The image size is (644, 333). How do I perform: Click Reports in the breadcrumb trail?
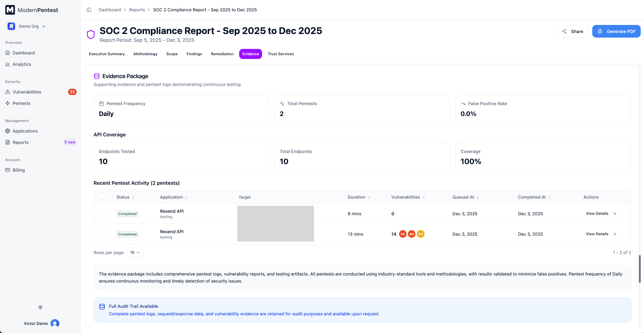point(137,10)
